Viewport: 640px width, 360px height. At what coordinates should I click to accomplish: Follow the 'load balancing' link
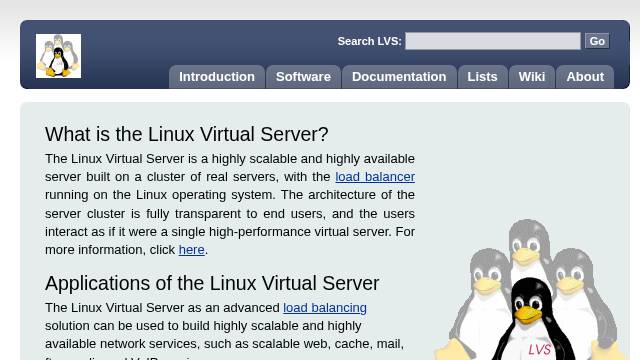point(325,307)
